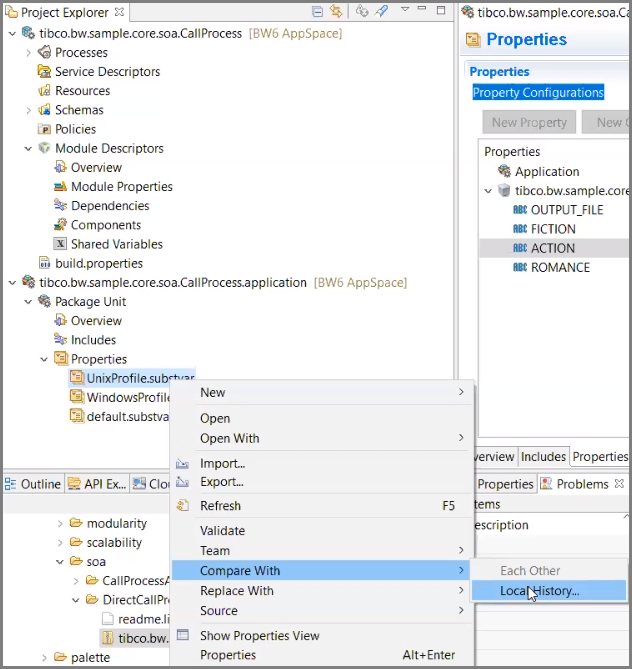This screenshot has width=632, height=669.
Task: Open Project Explorer View Menu dropdown arrow
Action: click(405, 9)
